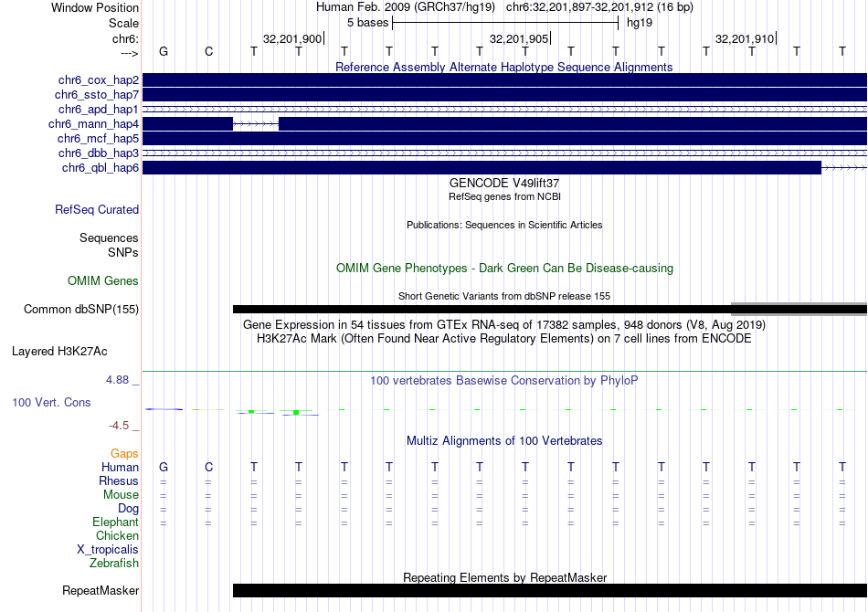This screenshot has height=612, width=868.
Task: Click the G base in Human row
Action: click(164, 468)
